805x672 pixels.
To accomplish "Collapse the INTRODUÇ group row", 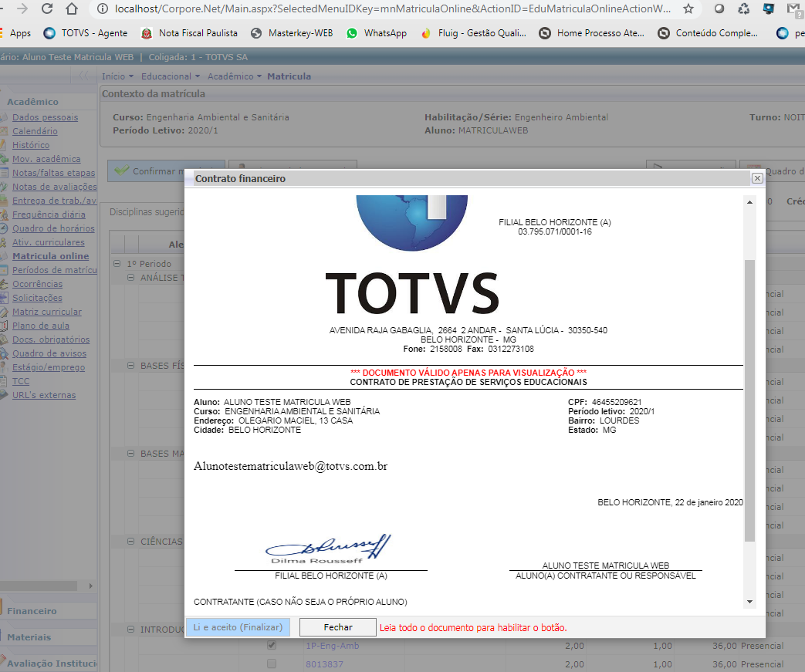I will pyautogui.click(x=130, y=629).
